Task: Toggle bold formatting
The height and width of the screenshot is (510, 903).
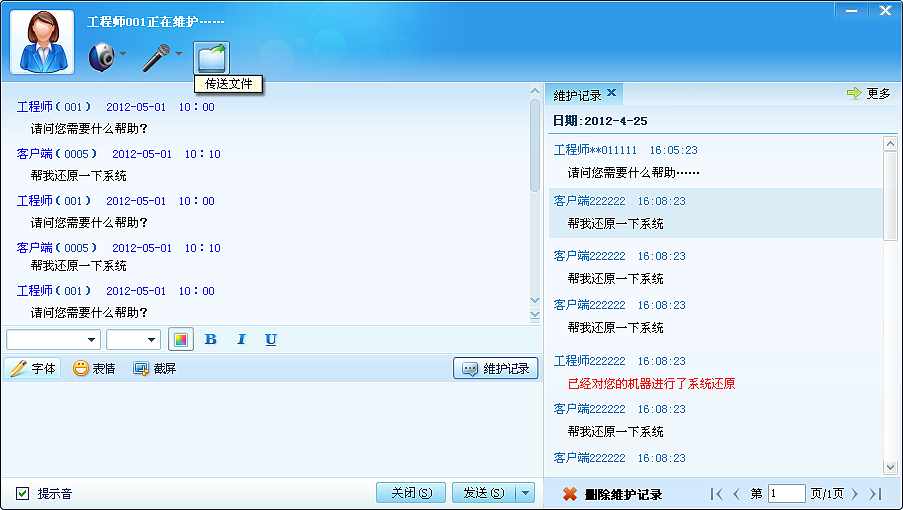Action: click(x=211, y=340)
